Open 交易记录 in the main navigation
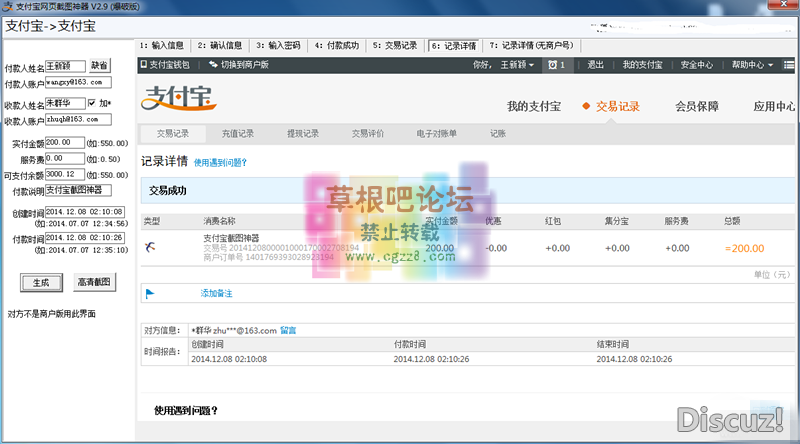The height and width of the screenshot is (444, 800). point(617,106)
